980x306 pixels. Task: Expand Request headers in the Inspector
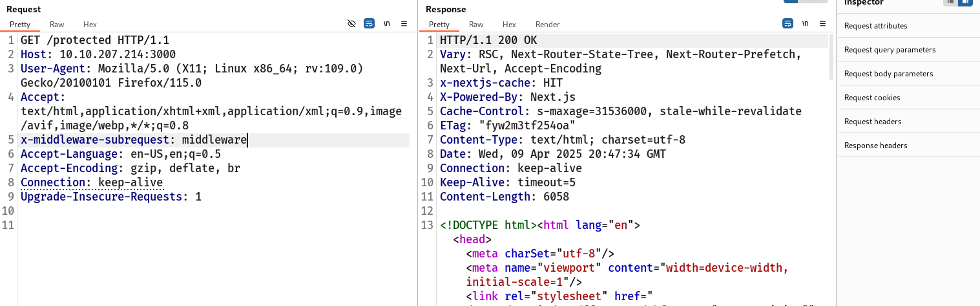pyautogui.click(x=873, y=122)
